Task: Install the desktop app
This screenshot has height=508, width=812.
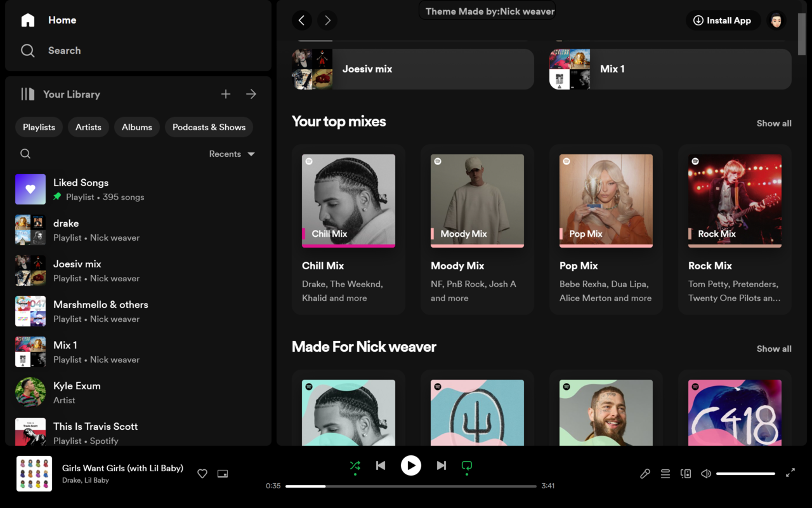Action: [x=723, y=20]
